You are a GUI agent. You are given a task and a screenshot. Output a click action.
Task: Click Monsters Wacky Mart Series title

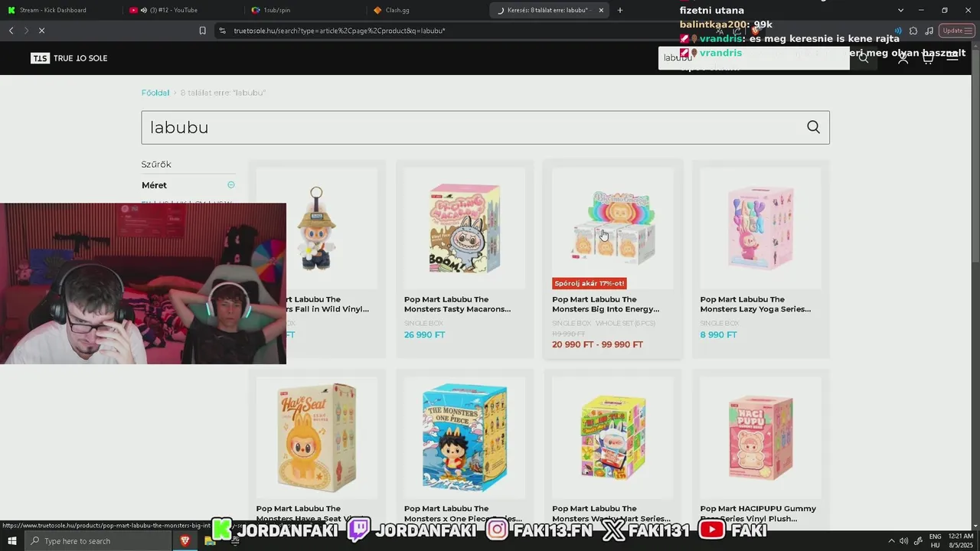tap(611, 514)
